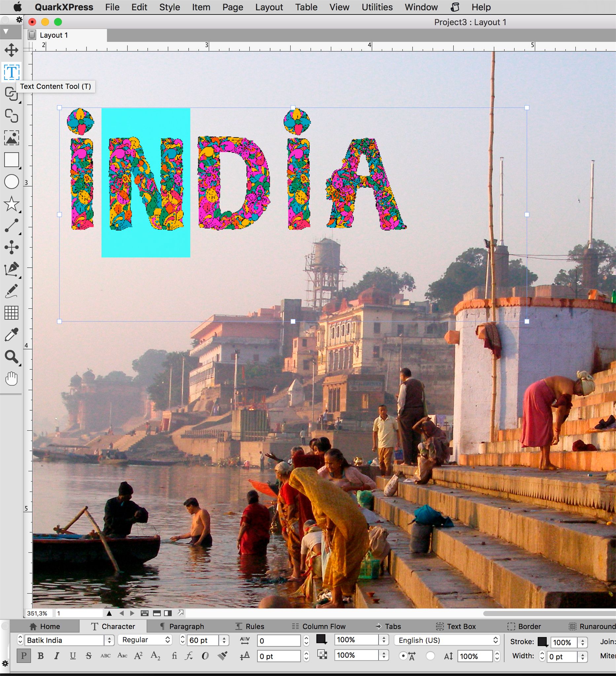Select the Text Linking tool
Screen dimensions: 616x676
click(x=12, y=94)
